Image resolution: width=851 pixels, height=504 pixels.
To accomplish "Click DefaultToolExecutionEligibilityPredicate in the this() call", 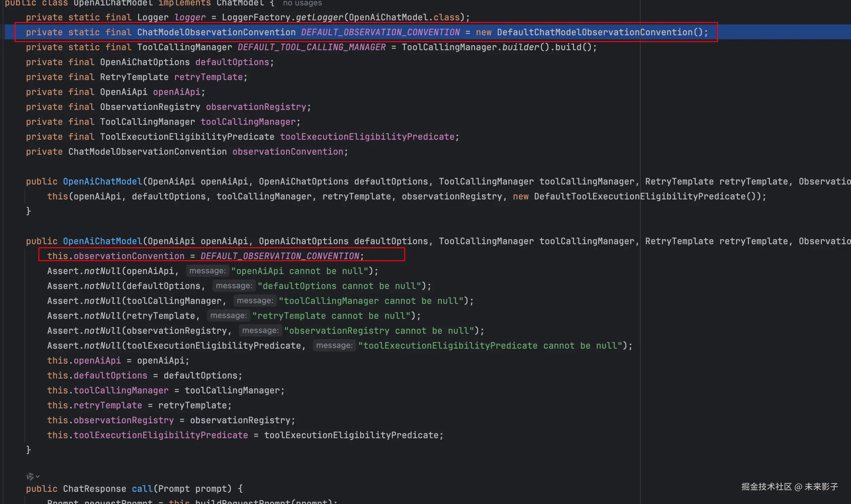I will point(639,196).
